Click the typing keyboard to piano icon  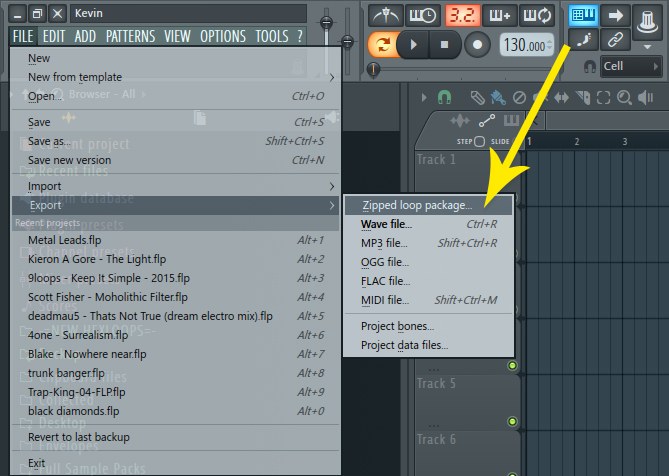tap(583, 15)
